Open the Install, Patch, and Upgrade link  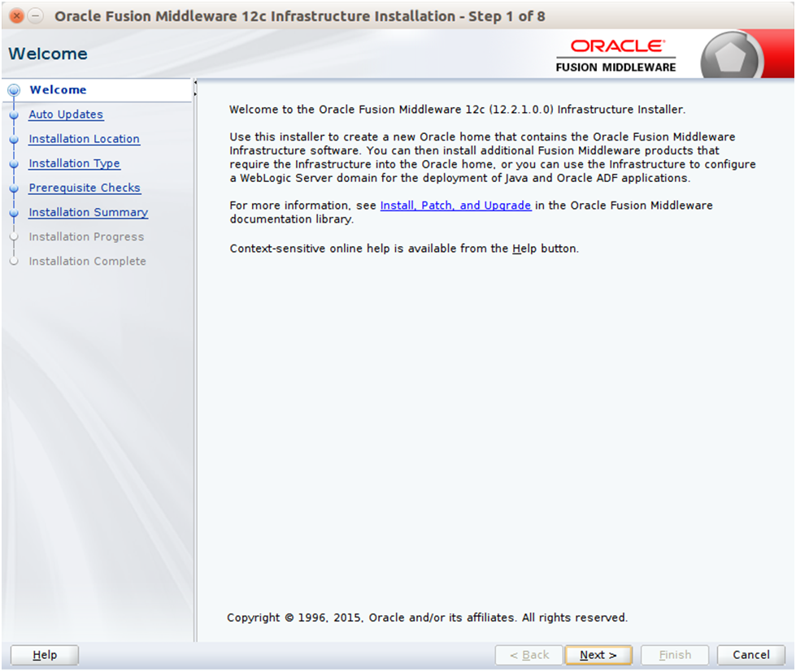point(456,206)
